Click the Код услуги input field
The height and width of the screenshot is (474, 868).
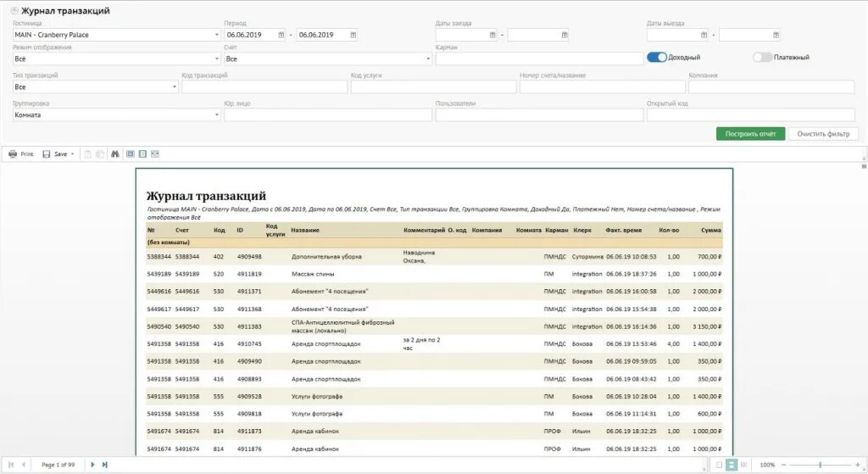click(x=433, y=87)
